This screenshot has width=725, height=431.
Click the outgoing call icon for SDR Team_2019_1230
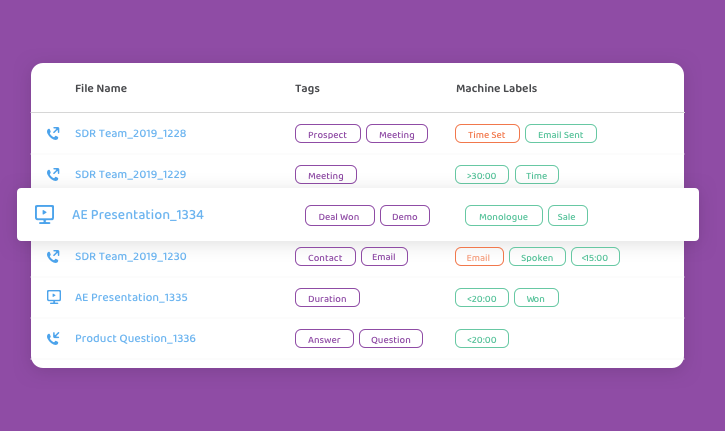coord(53,256)
